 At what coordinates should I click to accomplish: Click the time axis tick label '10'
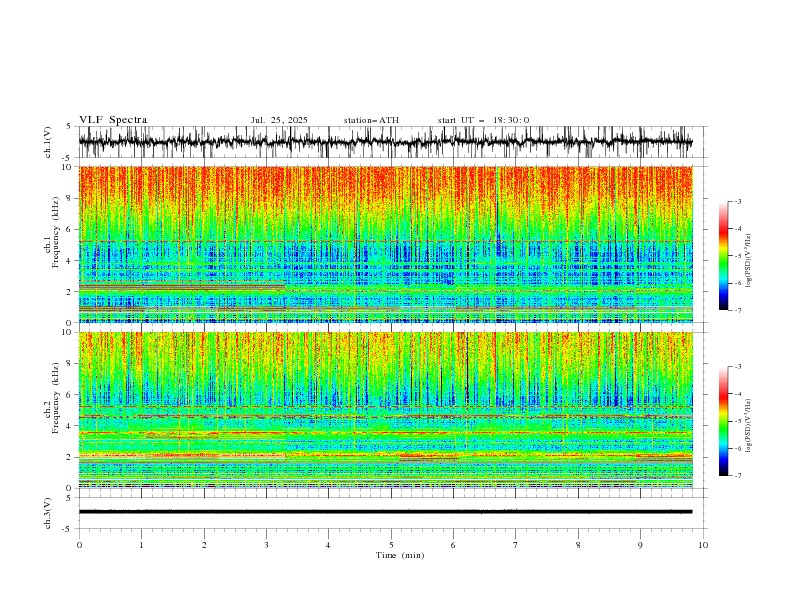point(703,545)
